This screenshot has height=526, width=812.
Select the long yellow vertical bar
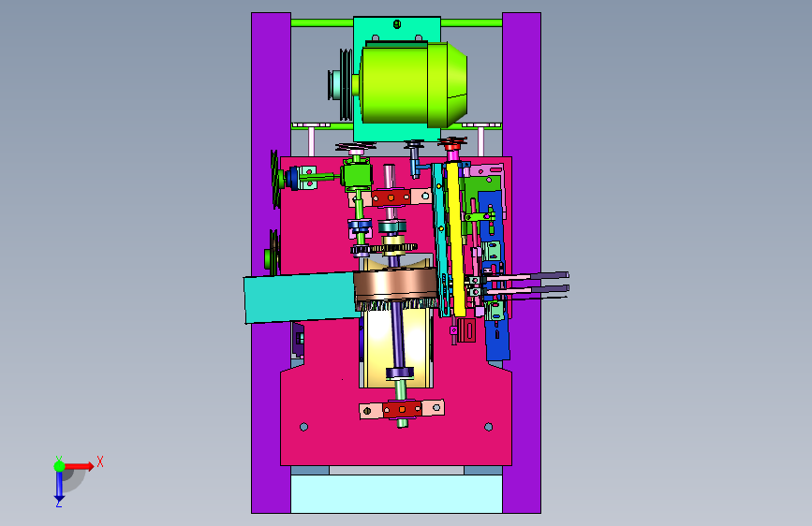[x=456, y=238]
